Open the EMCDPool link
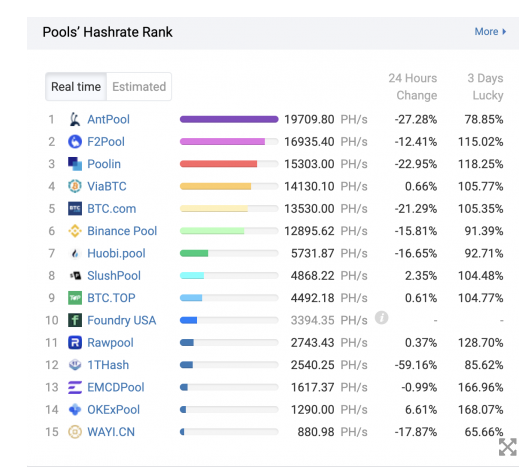 (x=116, y=387)
